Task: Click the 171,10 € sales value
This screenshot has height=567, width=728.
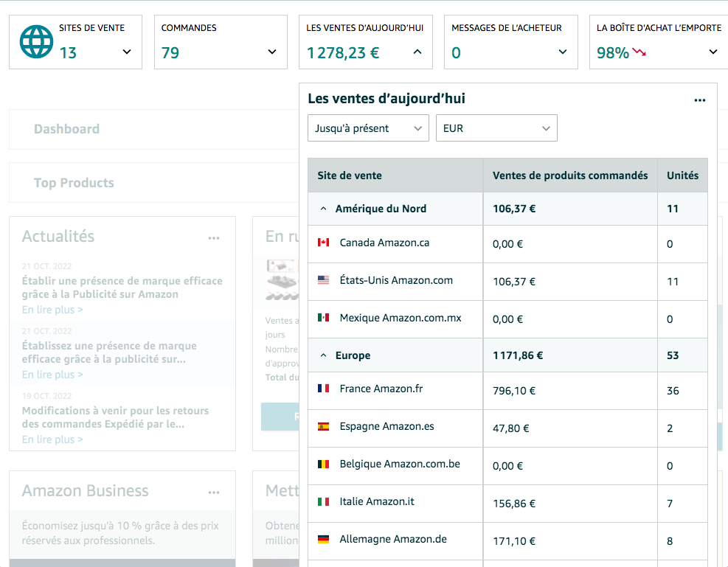Action: point(514,541)
